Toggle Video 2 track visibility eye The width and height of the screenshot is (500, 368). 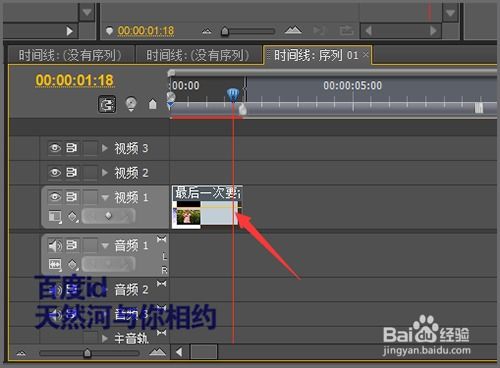point(55,172)
